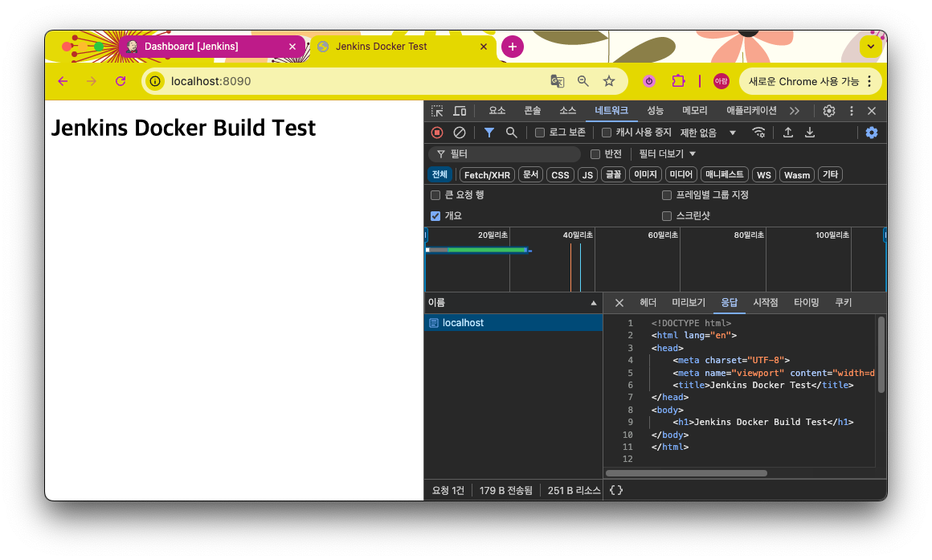Import HAR file with upload icon
Image resolution: width=932 pixels, height=560 pixels.
[x=788, y=133]
